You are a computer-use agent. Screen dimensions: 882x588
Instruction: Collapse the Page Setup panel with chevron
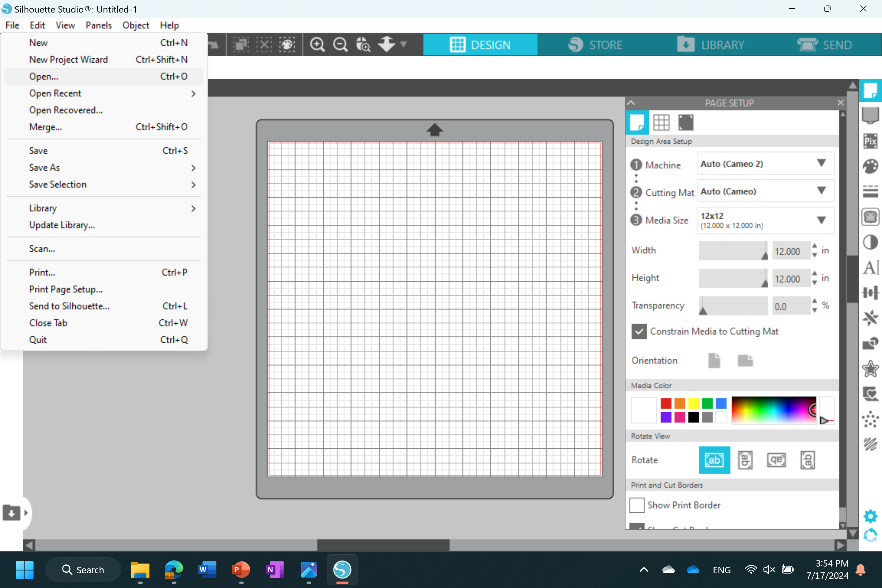pos(631,103)
